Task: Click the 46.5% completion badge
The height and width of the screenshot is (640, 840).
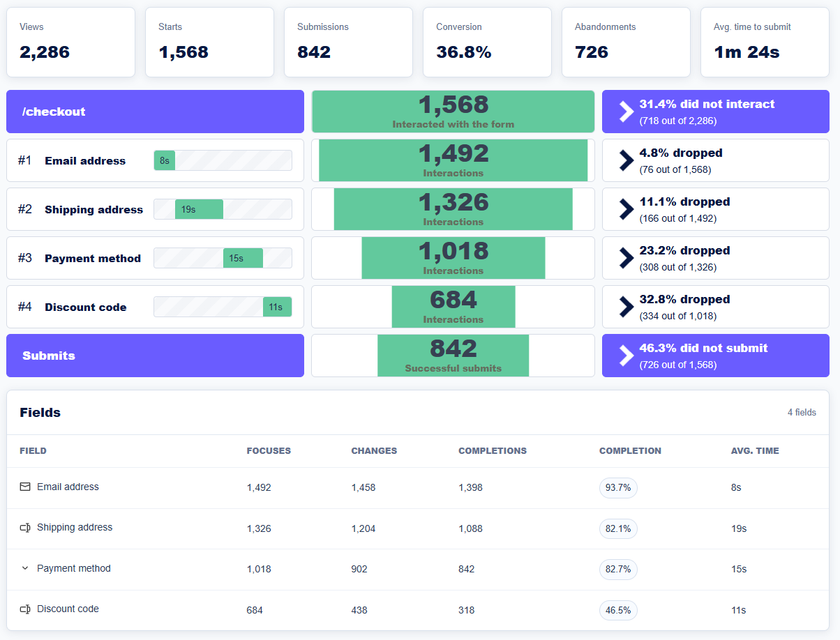Action: coord(618,610)
